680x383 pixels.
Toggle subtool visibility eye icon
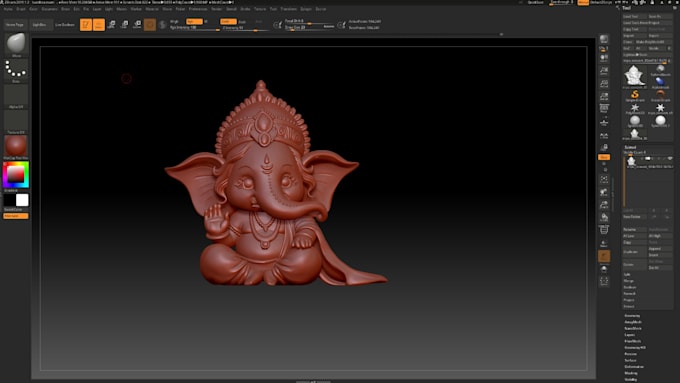click(670, 159)
